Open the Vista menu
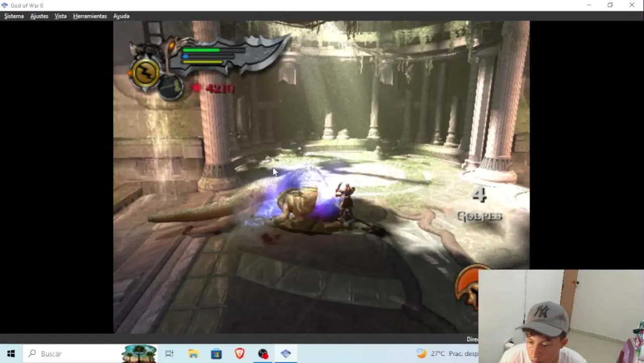This screenshot has height=363, width=644. point(60,16)
